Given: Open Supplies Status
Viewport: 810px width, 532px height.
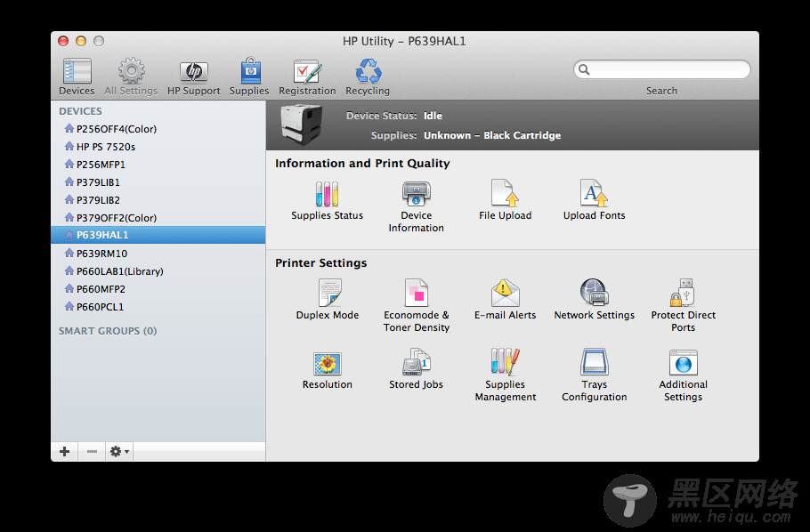Looking at the screenshot, I should tap(327, 200).
